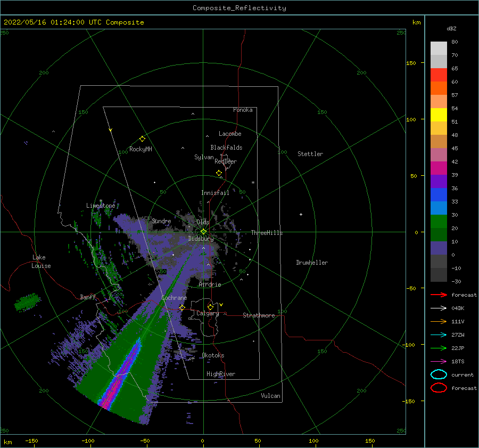Click the bright yellow 54-51 dBZ swatch
Screen dimensions: 479x448
439,115
